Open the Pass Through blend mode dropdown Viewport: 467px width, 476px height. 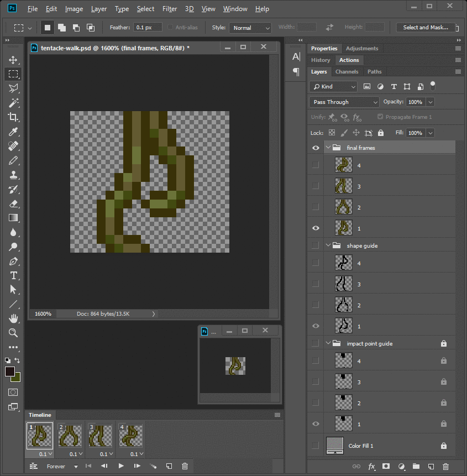click(344, 102)
